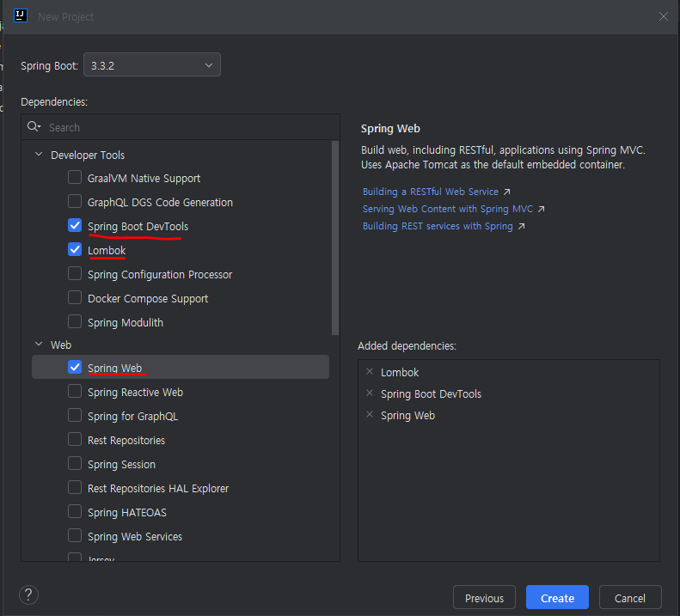The height and width of the screenshot is (616, 680).
Task: Collapse the Web category
Action: tap(39, 345)
